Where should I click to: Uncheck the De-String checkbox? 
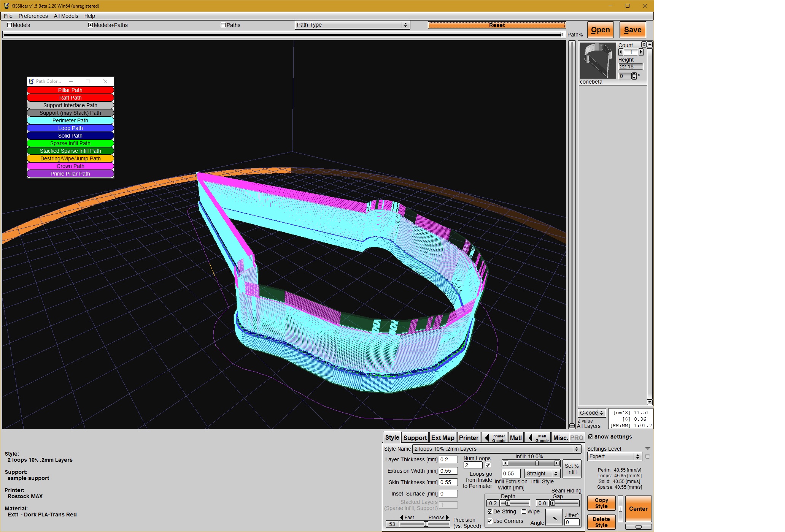point(490,511)
